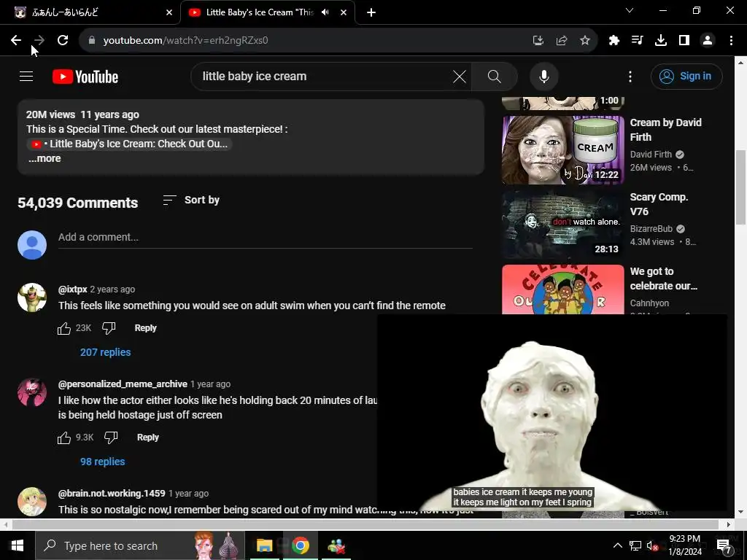Open tab search chevron dropdown
Screen dimensions: 747x560
coord(630,10)
